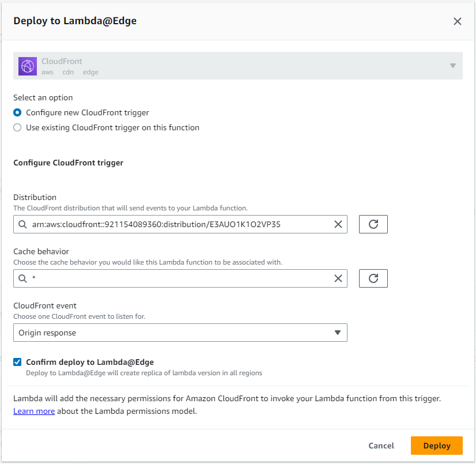This screenshot has height=464, width=476.
Task: Clear the Cache behavior field
Action: click(338, 278)
